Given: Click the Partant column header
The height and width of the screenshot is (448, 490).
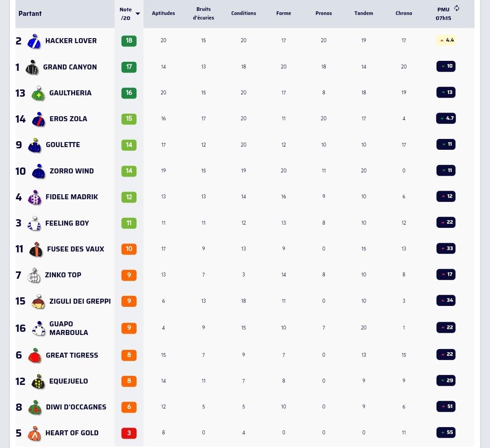Looking at the screenshot, I should pos(30,14).
